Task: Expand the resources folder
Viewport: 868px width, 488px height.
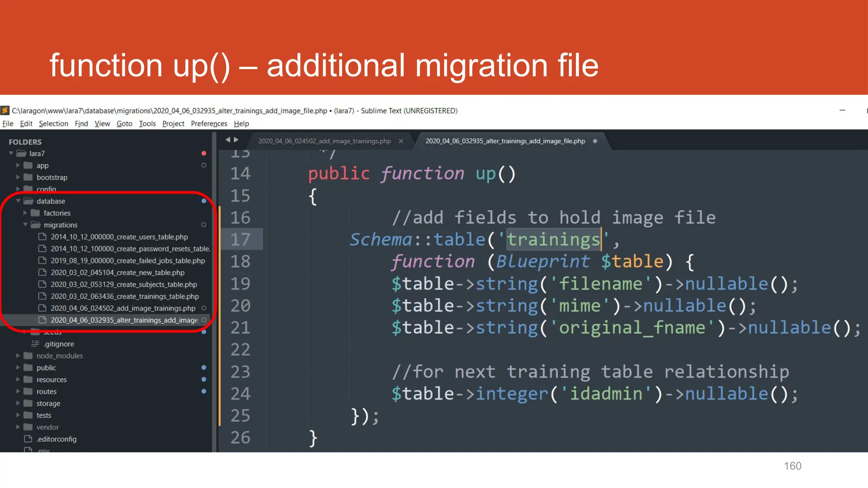Action: point(18,379)
